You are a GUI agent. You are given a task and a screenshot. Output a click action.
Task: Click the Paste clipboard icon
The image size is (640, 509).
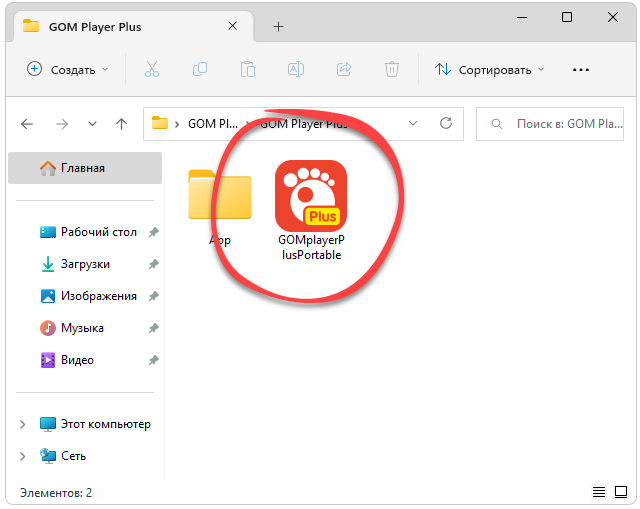pyautogui.click(x=248, y=69)
